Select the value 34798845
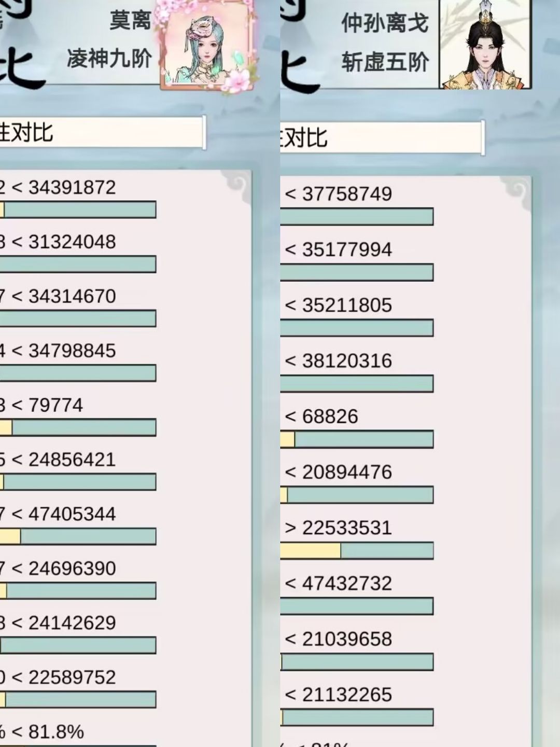The image size is (560, 747). coord(72,351)
